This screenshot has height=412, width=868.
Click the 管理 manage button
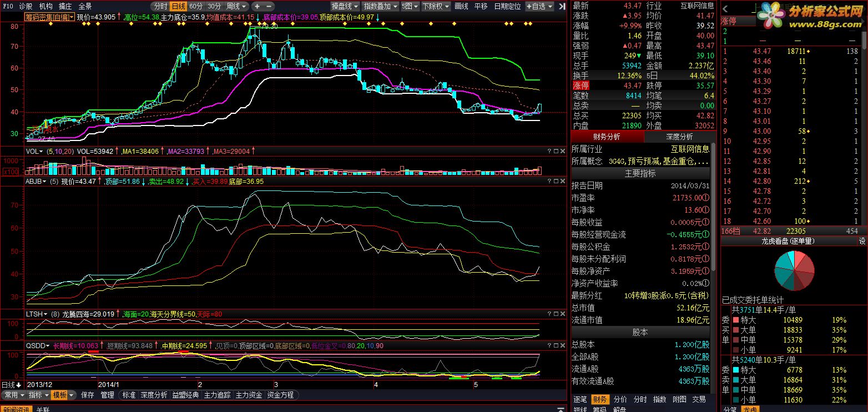click(107, 395)
